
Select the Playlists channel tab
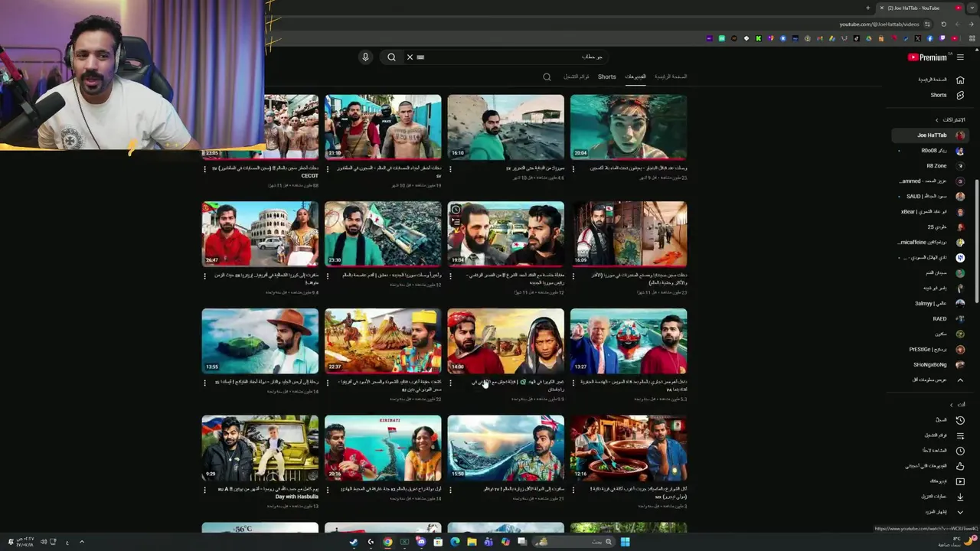576,77
